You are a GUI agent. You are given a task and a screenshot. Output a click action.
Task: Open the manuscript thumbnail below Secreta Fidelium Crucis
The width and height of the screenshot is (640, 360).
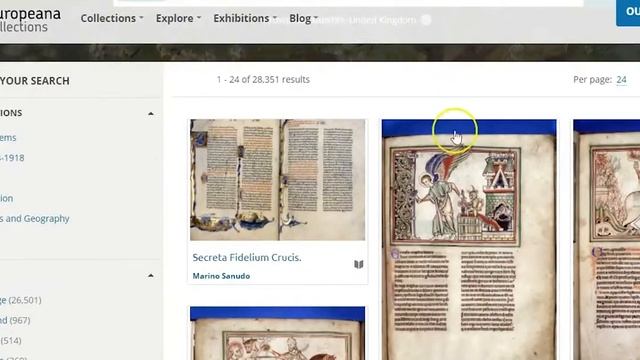(x=278, y=333)
